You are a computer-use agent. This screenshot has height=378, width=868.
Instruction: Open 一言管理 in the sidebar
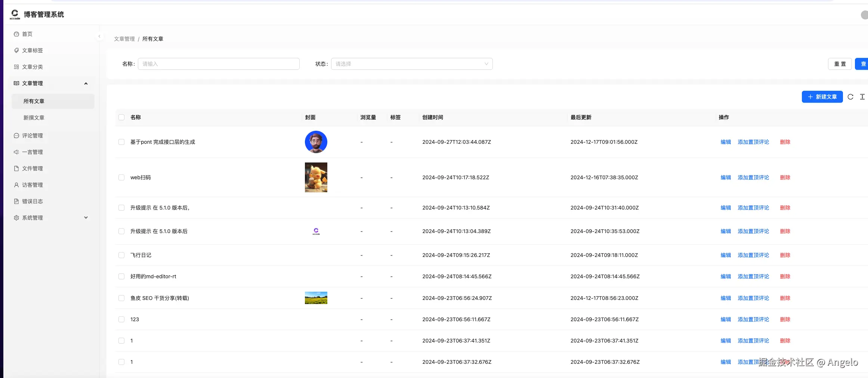[x=52, y=152]
